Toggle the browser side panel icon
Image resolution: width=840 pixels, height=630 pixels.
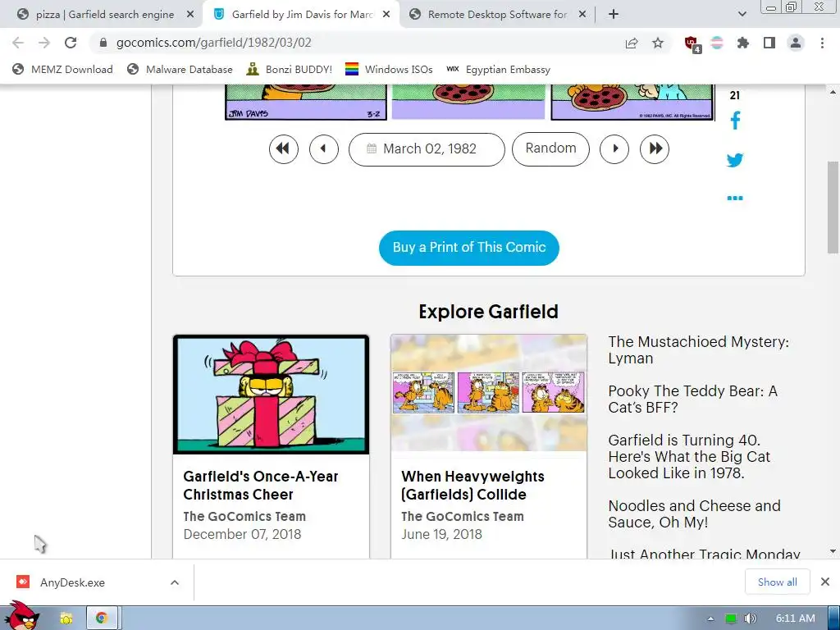(769, 43)
